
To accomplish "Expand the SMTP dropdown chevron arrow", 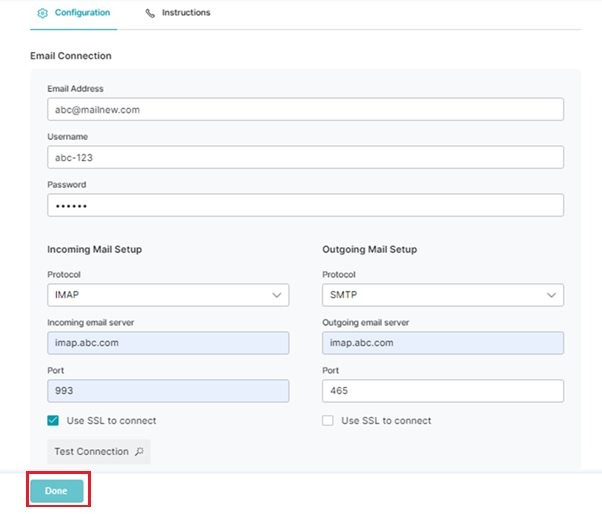I will click(x=552, y=295).
